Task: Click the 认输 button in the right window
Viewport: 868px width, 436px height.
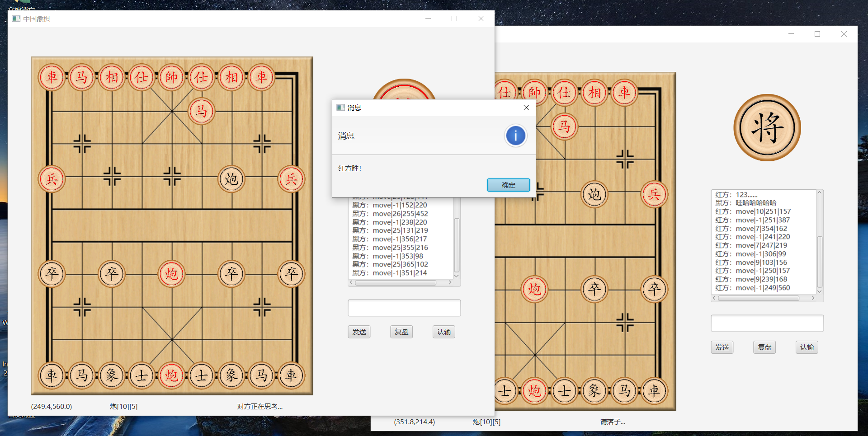Action: (807, 347)
